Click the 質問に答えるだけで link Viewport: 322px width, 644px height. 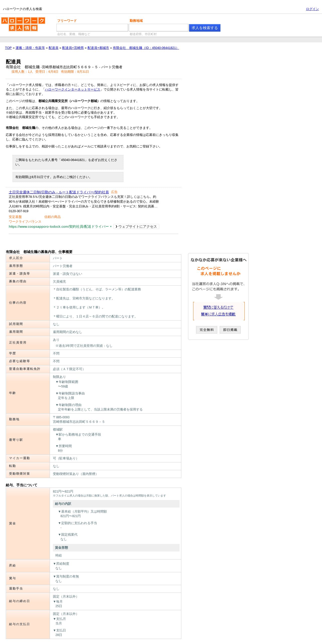point(218,307)
